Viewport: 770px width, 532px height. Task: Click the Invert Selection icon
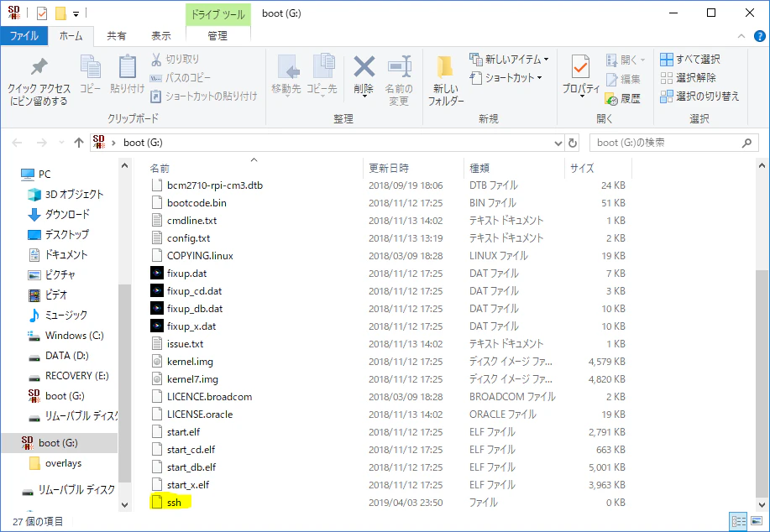667,96
